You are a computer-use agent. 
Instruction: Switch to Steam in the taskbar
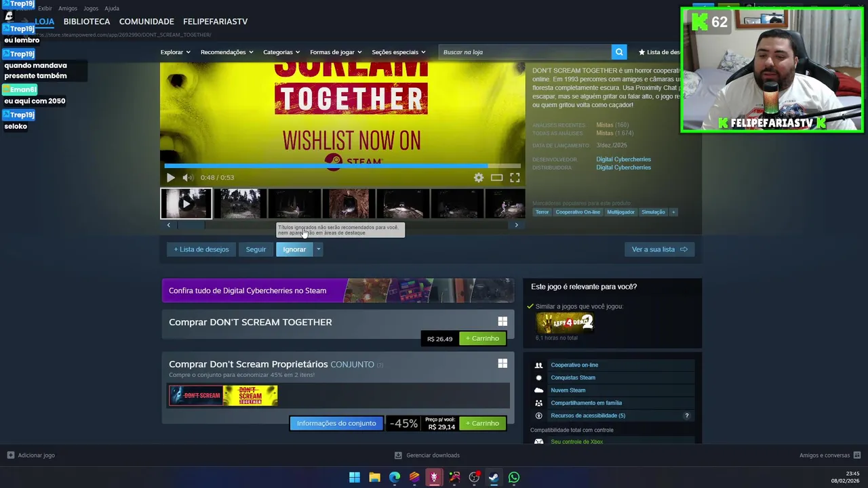tap(494, 477)
